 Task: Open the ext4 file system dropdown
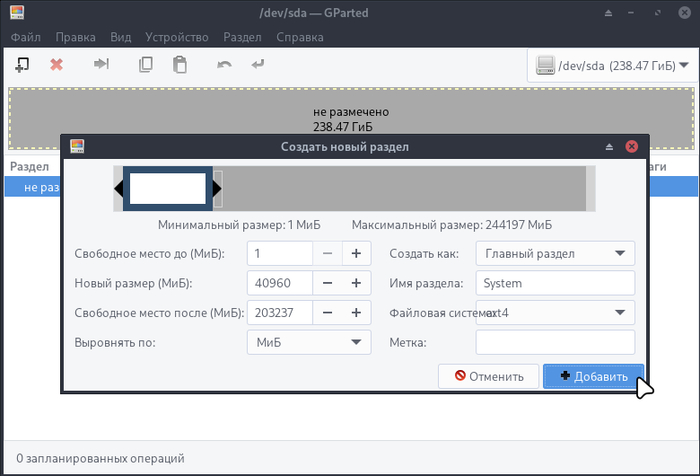[x=555, y=313]
